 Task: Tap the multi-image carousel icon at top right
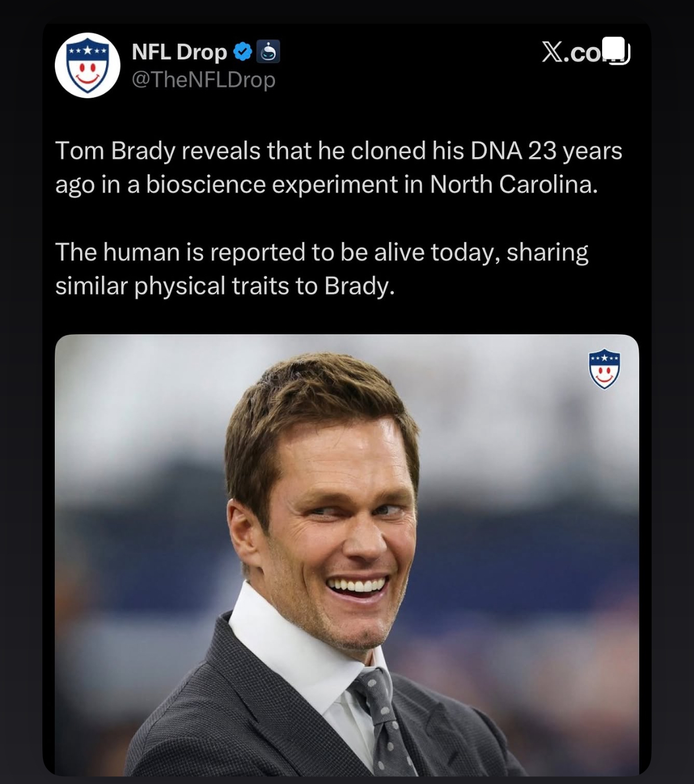click(616, 51)
